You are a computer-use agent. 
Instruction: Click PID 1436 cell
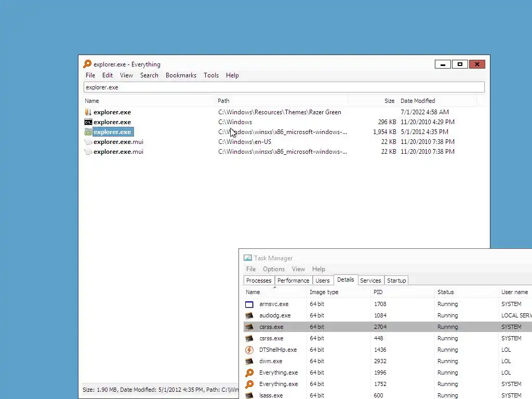[x=380, y=350]
